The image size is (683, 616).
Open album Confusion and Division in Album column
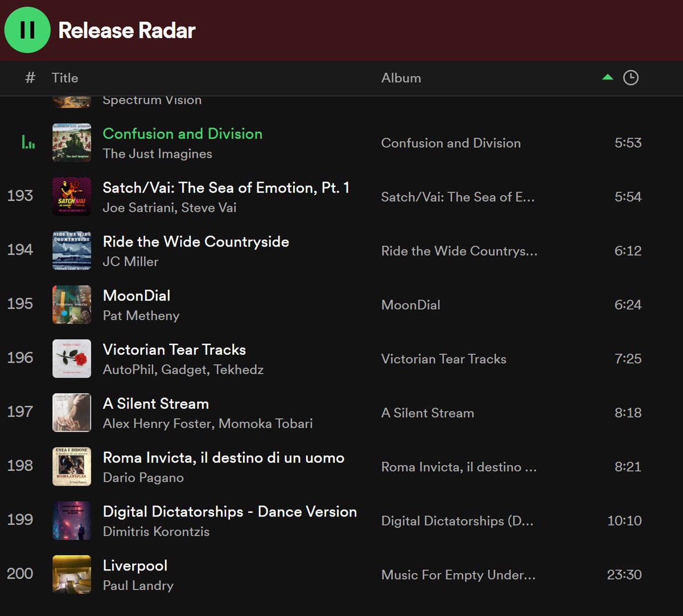[x=451, y=143]
